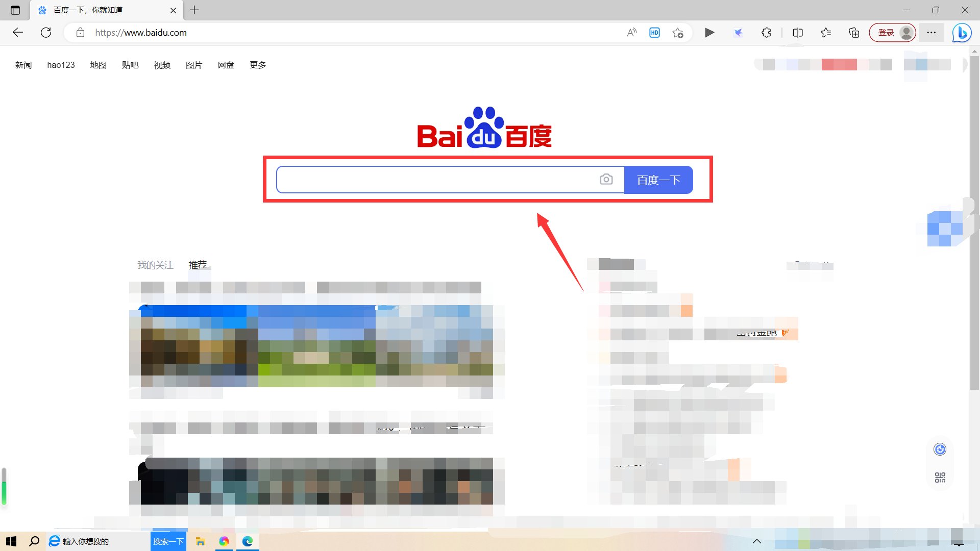Screen dimensions: 980x551
Task: Switch to the 推荐 feed tab
Action: pos(199,265)
